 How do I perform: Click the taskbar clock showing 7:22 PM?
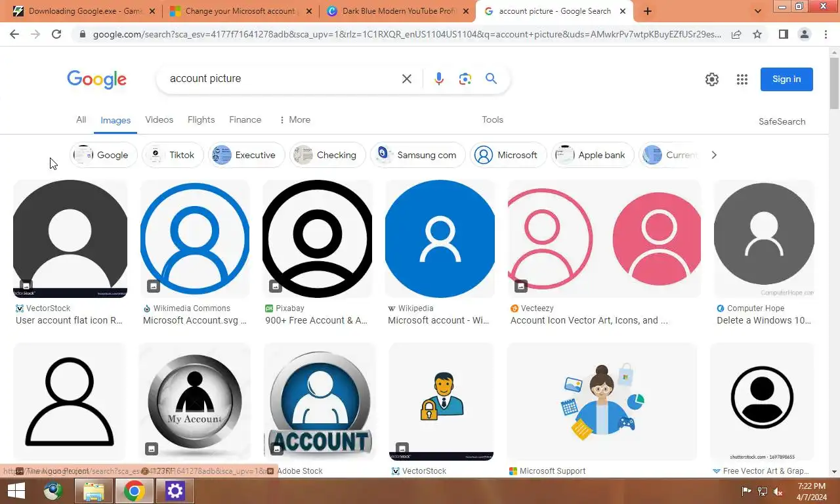(811, 492)
